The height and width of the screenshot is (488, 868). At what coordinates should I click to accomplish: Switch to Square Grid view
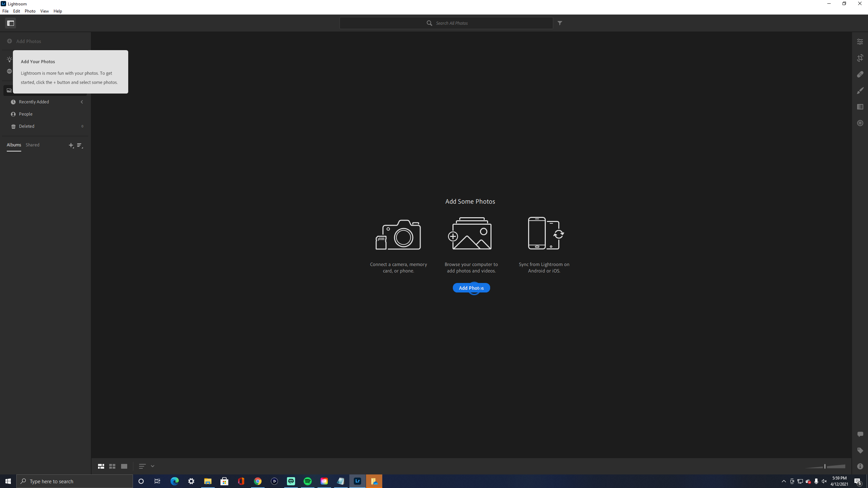pos(112,466)
